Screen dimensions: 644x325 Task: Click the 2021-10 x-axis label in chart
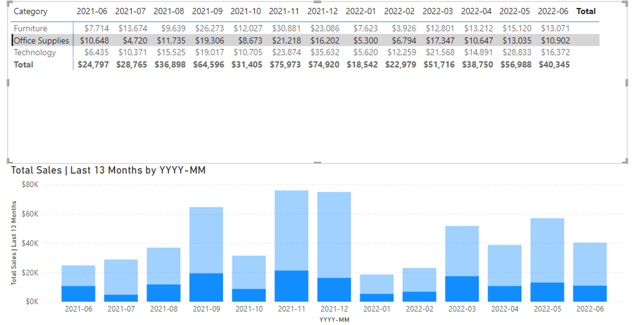(249, 309)
